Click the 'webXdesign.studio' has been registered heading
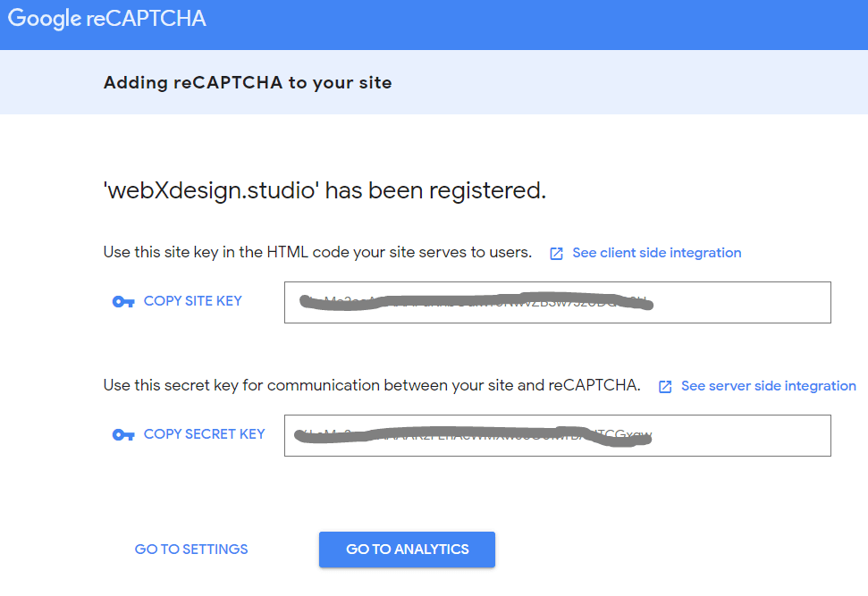The height and width of the screenshot is (596, 868). pos(325,190)
